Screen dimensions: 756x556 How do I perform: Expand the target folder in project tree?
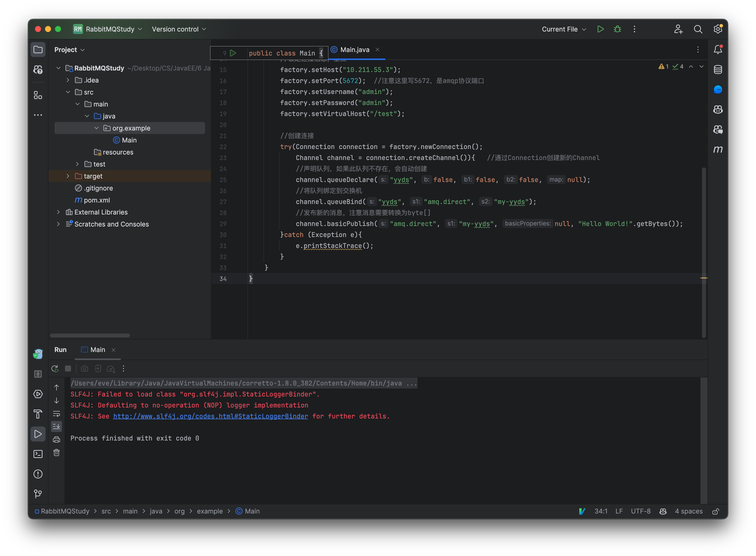point(68,176)
